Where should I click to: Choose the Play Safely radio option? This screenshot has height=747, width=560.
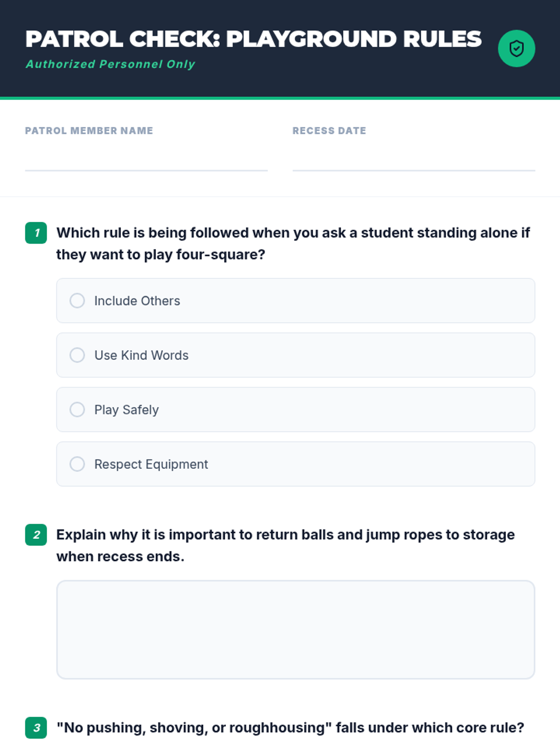[77, 410]
